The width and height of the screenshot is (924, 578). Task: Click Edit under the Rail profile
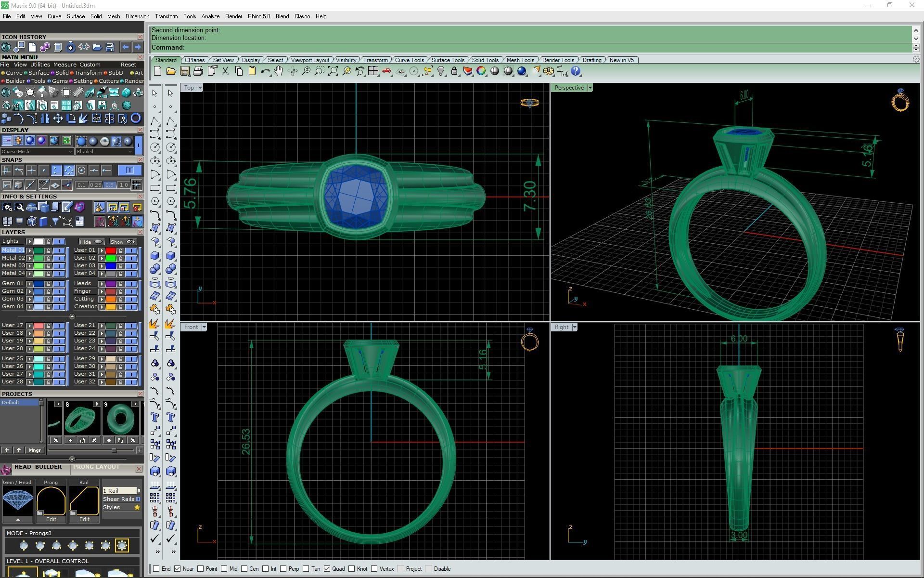[84, 519]
